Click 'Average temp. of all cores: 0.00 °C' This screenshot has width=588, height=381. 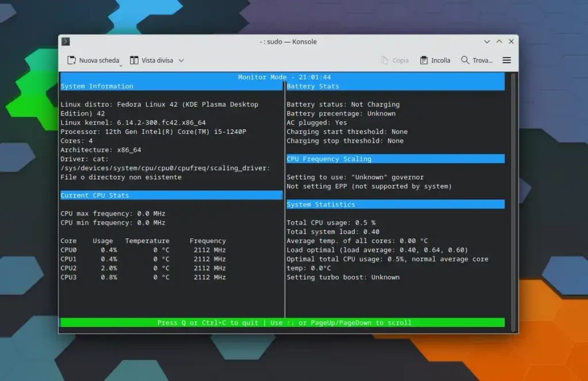pyautogui.click(x=357, y=241)
